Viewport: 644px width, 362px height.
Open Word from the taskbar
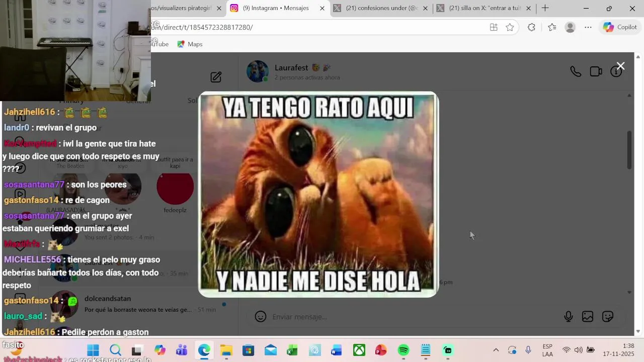pyautogui.click(x=337, y=350)
